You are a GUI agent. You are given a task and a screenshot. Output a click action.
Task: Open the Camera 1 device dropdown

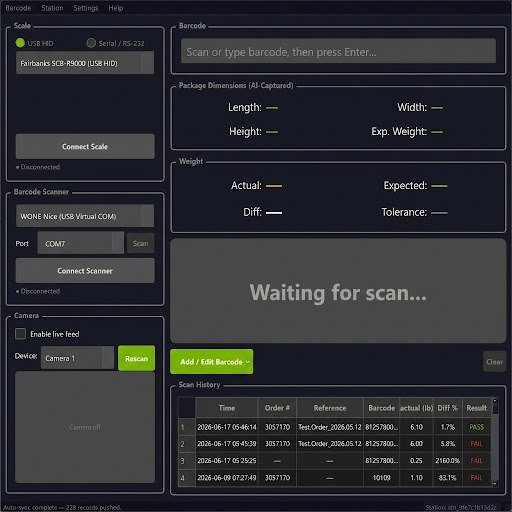[x=77, y=358]
